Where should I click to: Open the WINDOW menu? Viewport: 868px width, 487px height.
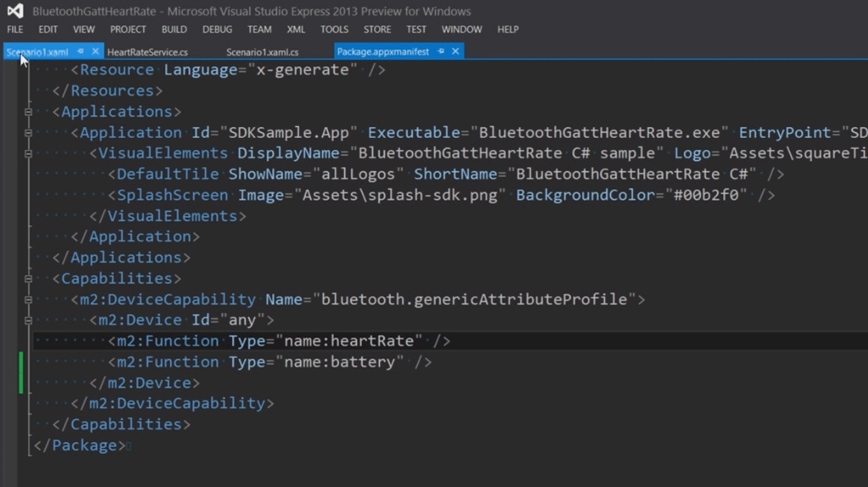462,30
